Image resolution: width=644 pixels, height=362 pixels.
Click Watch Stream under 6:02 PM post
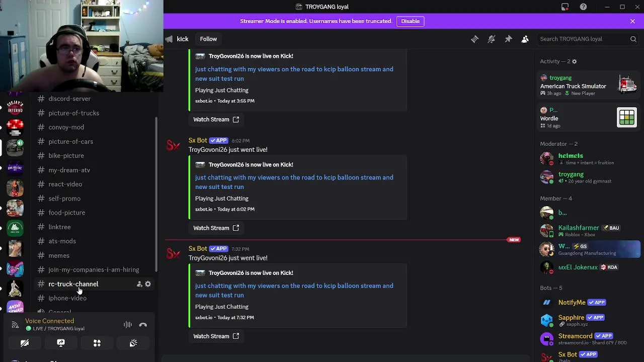coord(216,228)
